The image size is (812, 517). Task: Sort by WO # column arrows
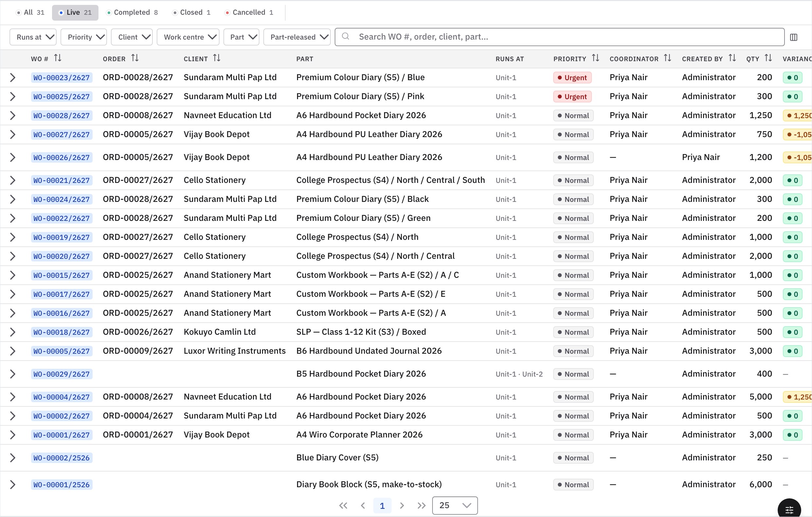click(x=58, y=58)
